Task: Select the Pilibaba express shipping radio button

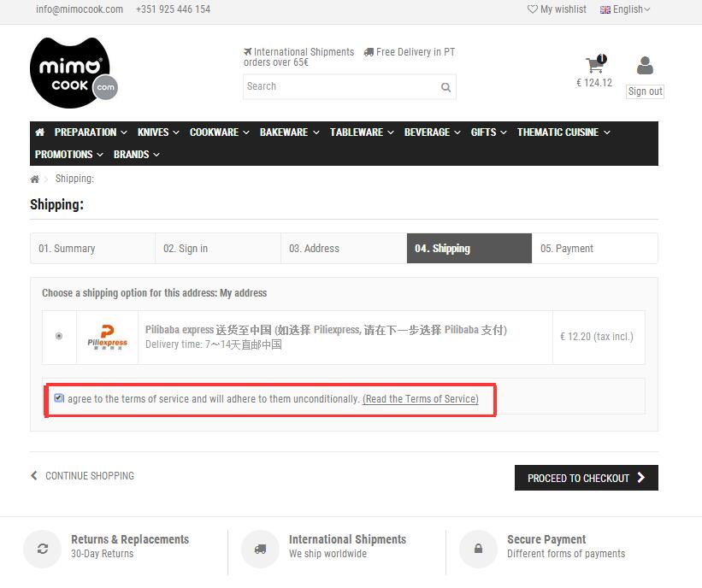Action: (59, 336)
